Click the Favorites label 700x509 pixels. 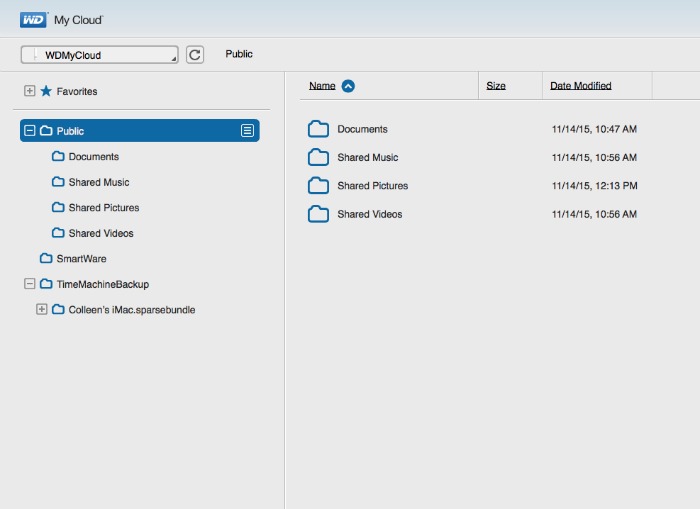(77, 92)
